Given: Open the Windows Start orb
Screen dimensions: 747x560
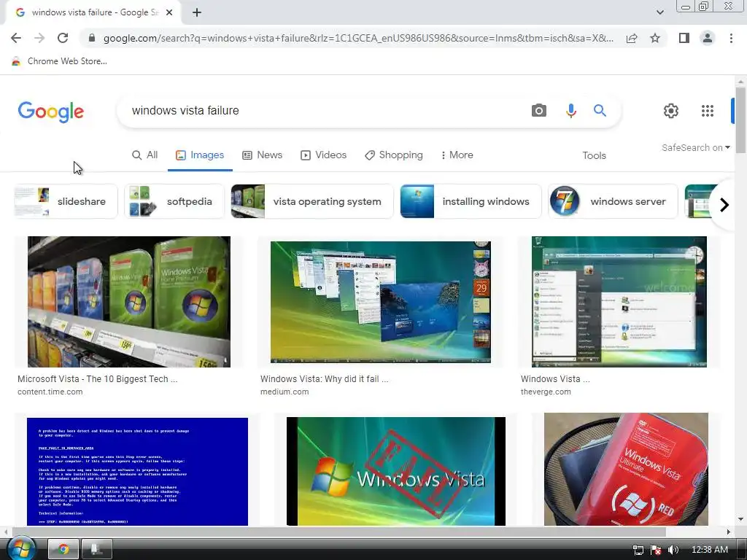Looking at the screenshot, I should coord(22,548).
